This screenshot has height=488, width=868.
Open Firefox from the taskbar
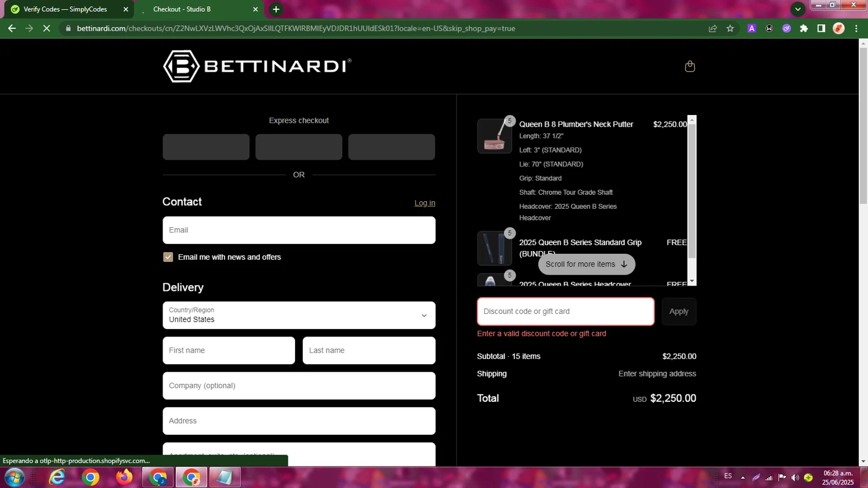124,478
